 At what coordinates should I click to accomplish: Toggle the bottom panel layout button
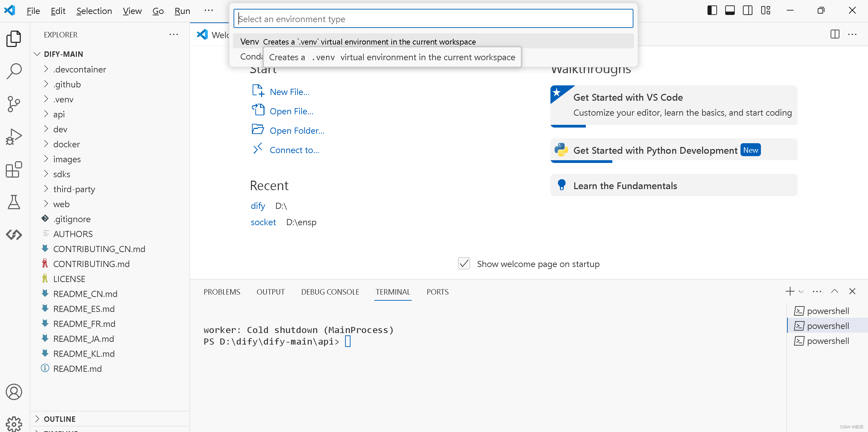[730, 11]
